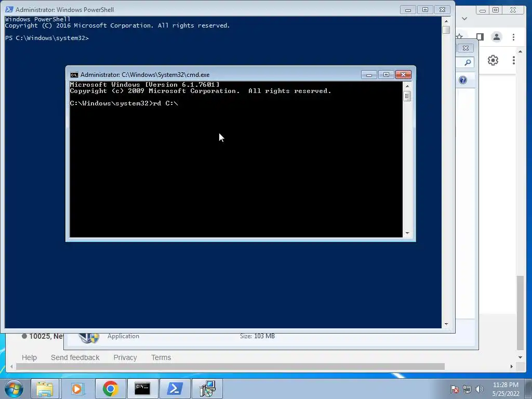The image size is (532, 399).
Task: Click cmd.exe scrollbar up arrow
Action: tap(407, 86)
